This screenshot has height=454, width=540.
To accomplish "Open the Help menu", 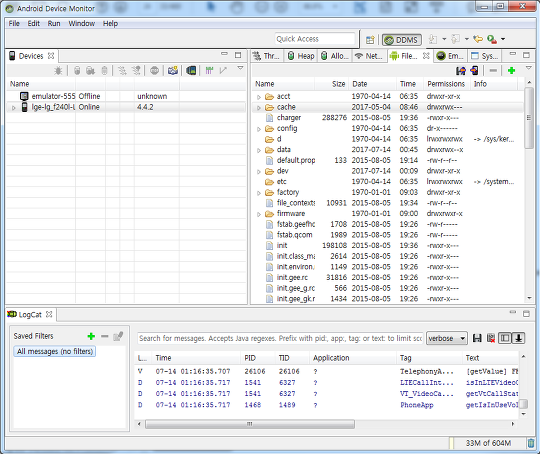I will click(110, 23).
